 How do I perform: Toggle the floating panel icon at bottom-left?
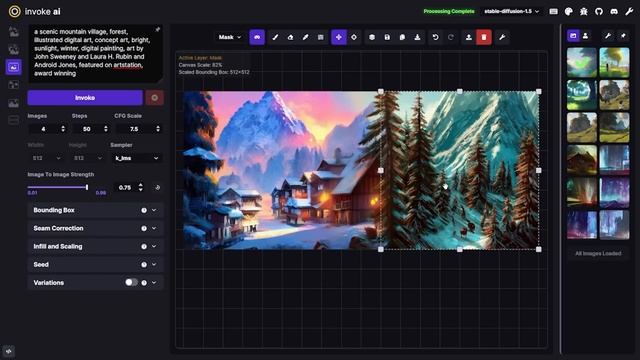(x=9, y=351)
